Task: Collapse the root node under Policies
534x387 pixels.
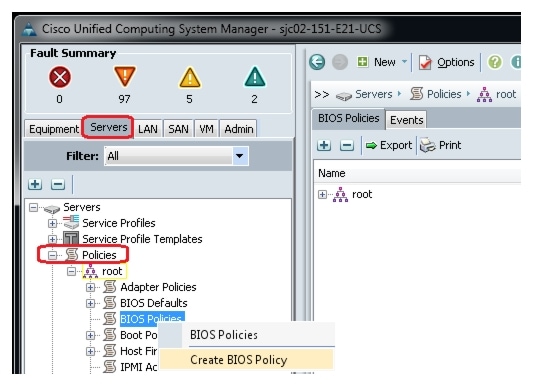Action: pos(72,271)
